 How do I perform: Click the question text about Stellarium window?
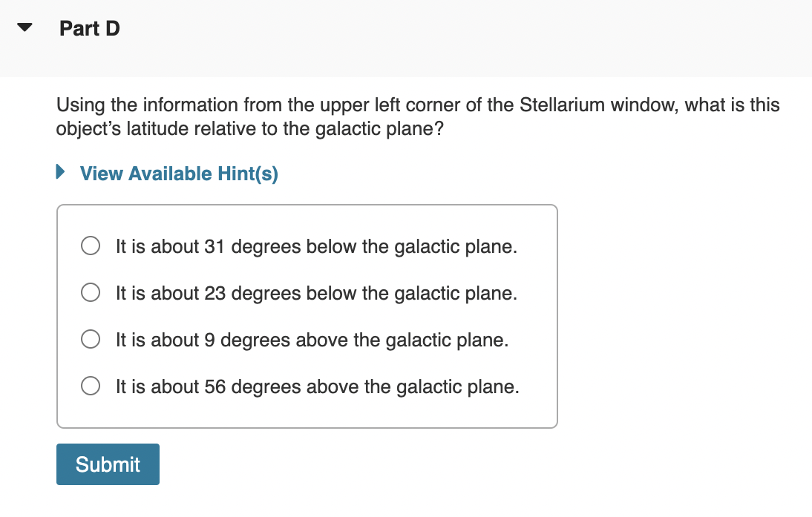coord(418,116)
